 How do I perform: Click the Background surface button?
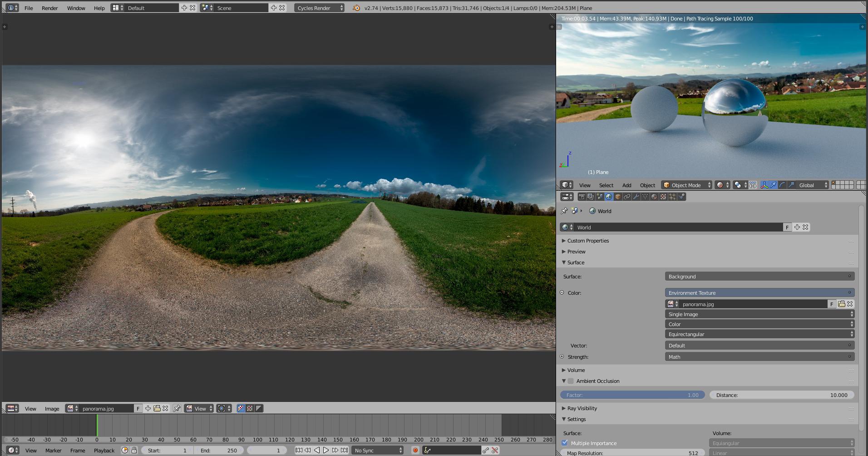pos(759,276)
